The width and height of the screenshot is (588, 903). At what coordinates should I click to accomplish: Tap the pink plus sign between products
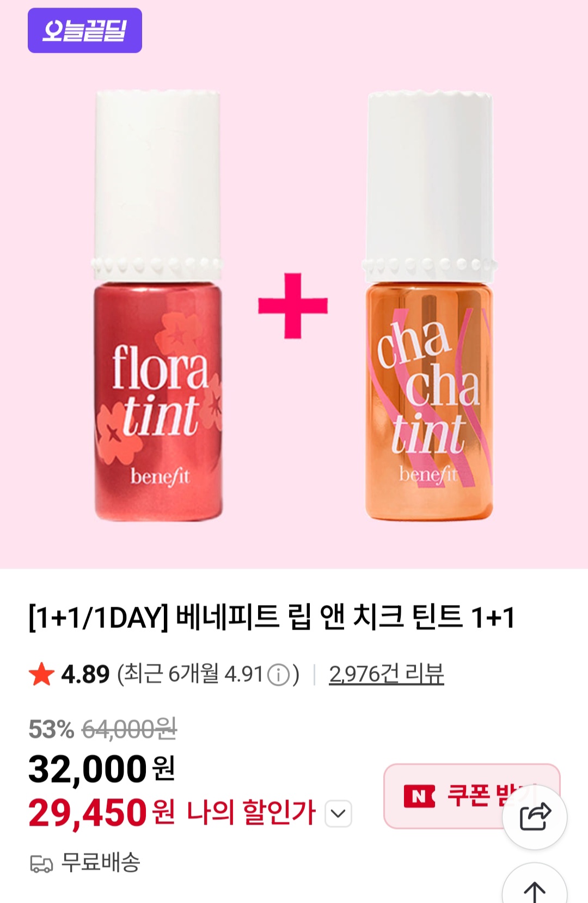click(x=293, y=306)
